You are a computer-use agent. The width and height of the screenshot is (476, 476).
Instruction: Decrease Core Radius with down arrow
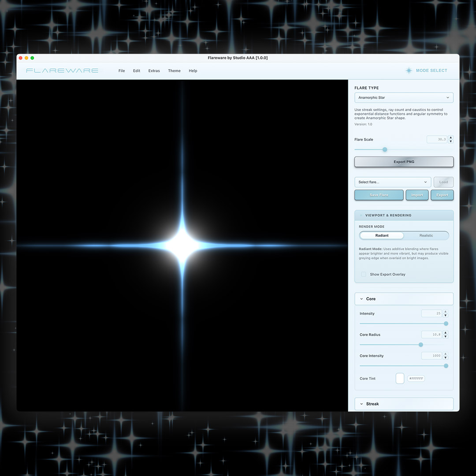445,336
